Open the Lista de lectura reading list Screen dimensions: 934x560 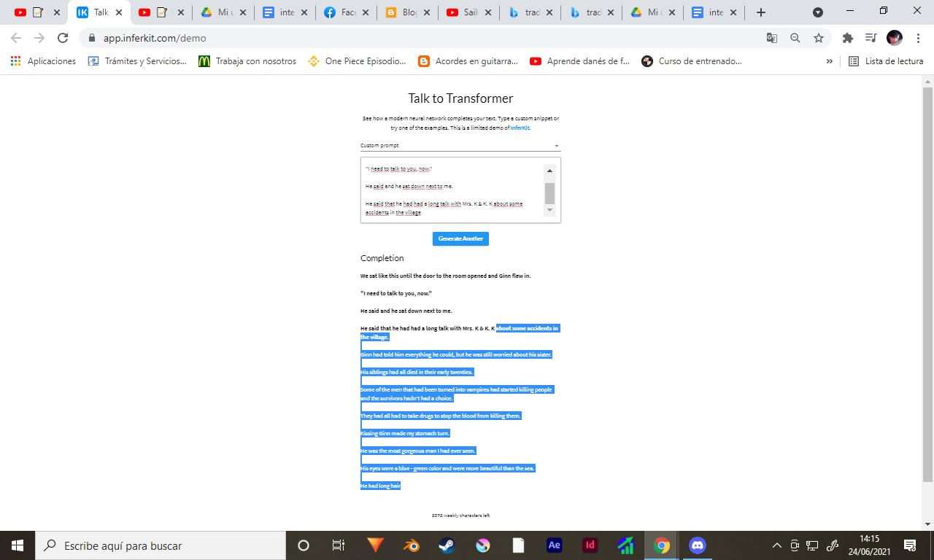coord(886,61)
